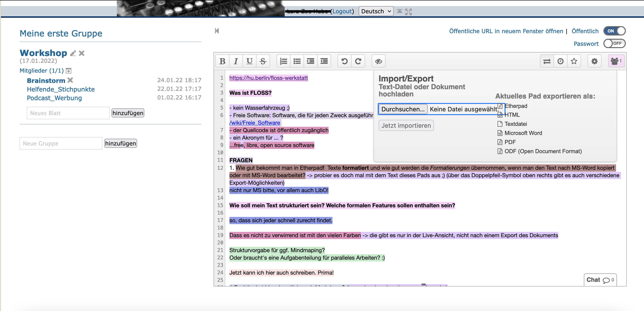Toggle underline formatting

(x=249, y=61)
